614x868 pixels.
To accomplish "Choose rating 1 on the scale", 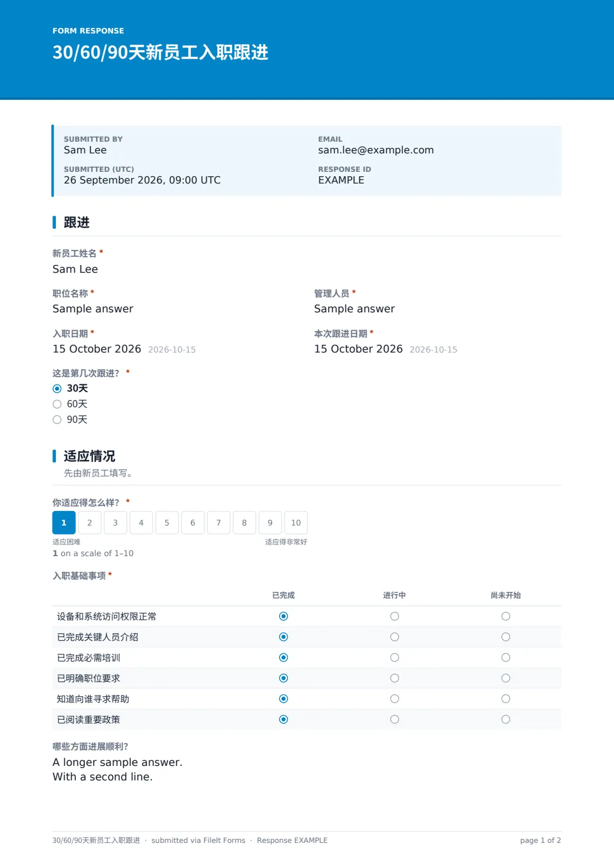I will 64,523.
